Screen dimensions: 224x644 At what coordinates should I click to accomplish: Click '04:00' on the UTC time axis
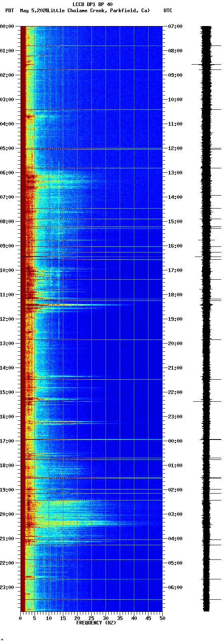coord(175,539)
